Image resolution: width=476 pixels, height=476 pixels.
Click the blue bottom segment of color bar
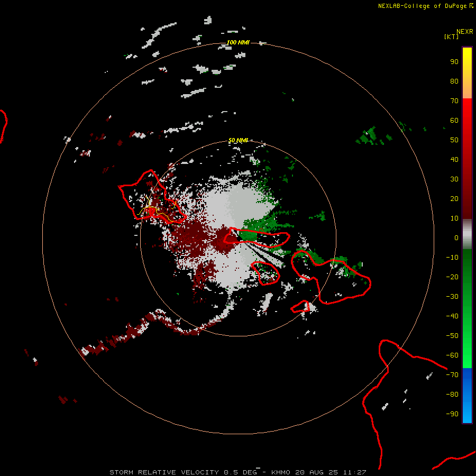467,396
